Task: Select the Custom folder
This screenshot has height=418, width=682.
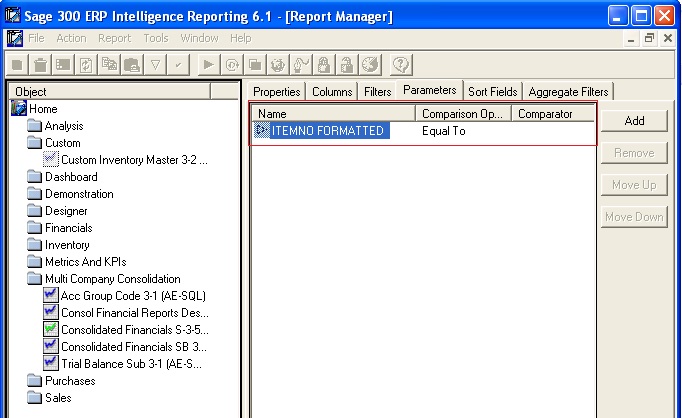Action: pos(63,143)
